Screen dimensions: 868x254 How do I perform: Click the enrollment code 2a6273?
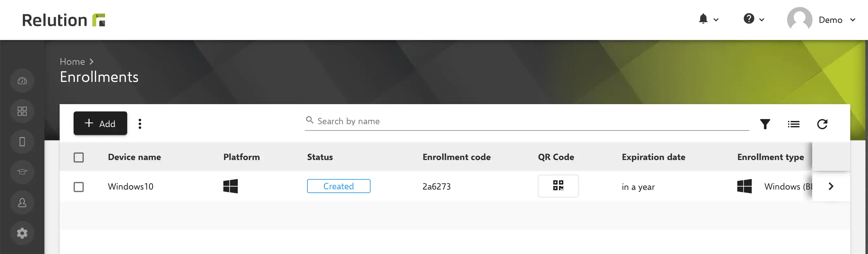coord(436,187)
